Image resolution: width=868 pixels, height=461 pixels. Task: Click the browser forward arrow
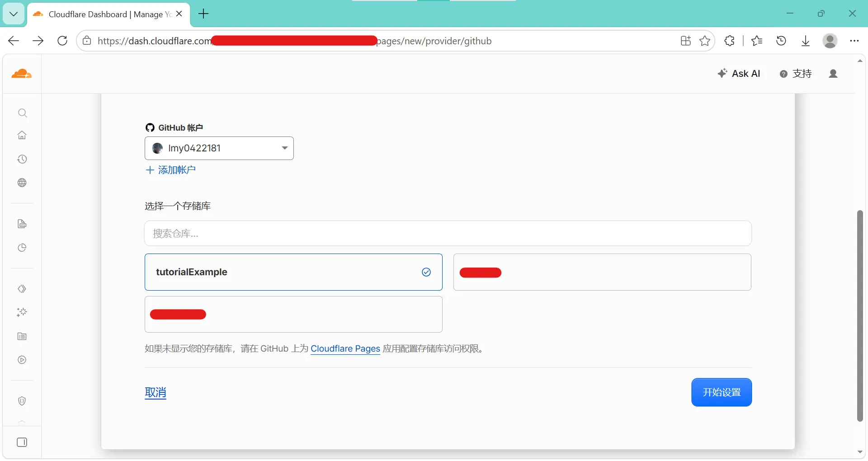[x=38, y=41]
